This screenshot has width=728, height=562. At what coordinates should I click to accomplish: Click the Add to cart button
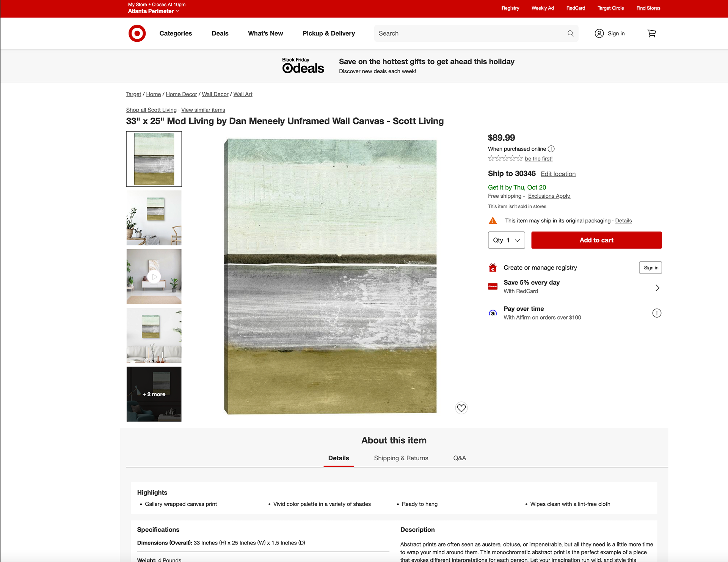coord(596,240)
